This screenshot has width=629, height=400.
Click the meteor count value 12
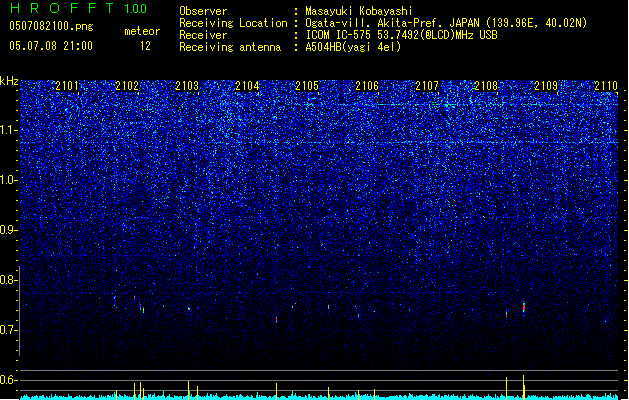[x=145, y=46]
